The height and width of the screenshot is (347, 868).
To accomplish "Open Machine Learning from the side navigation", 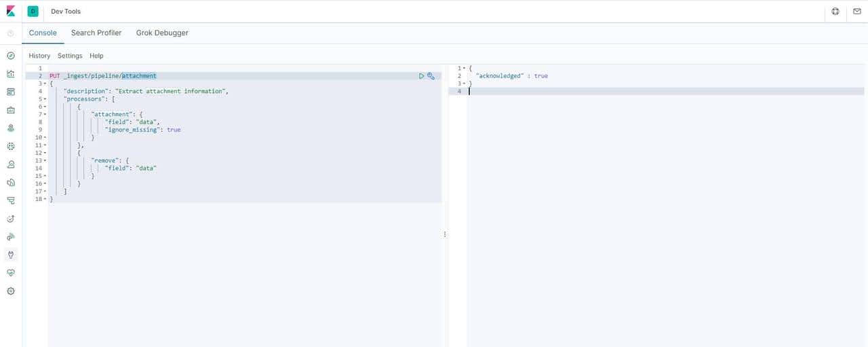I will (x=11, y=146).
